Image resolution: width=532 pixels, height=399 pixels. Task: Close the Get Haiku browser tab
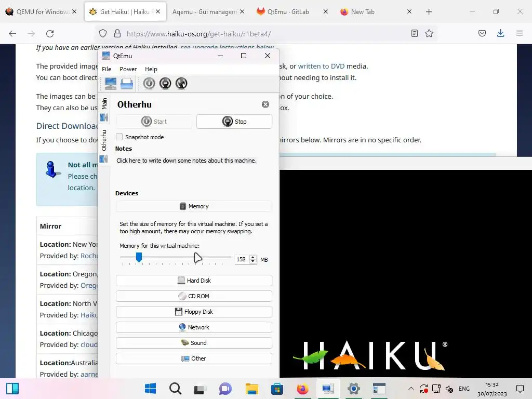[x=158, y=11]
